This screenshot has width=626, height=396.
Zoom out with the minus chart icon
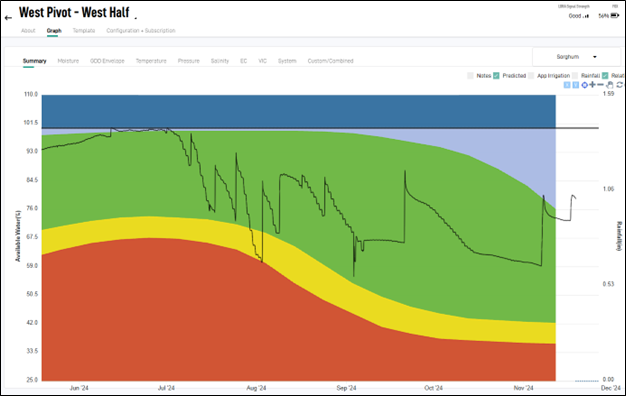tap(600, 85)
